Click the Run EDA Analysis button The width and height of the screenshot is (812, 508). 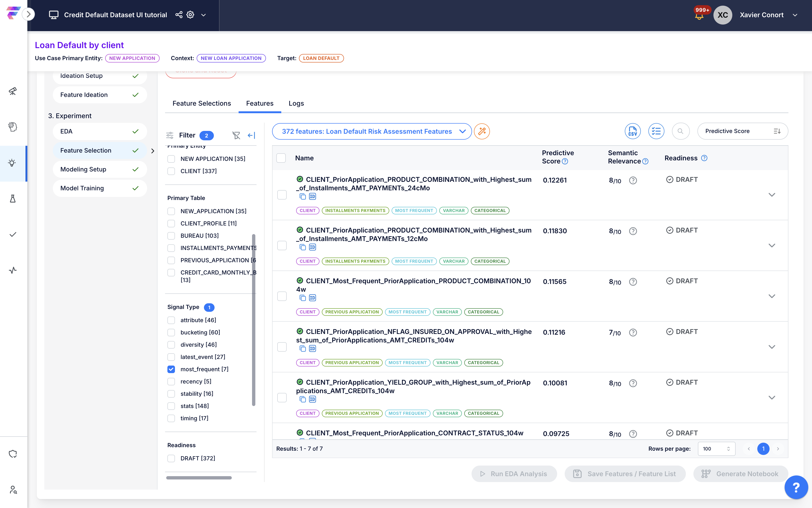(x=514, y=474)
